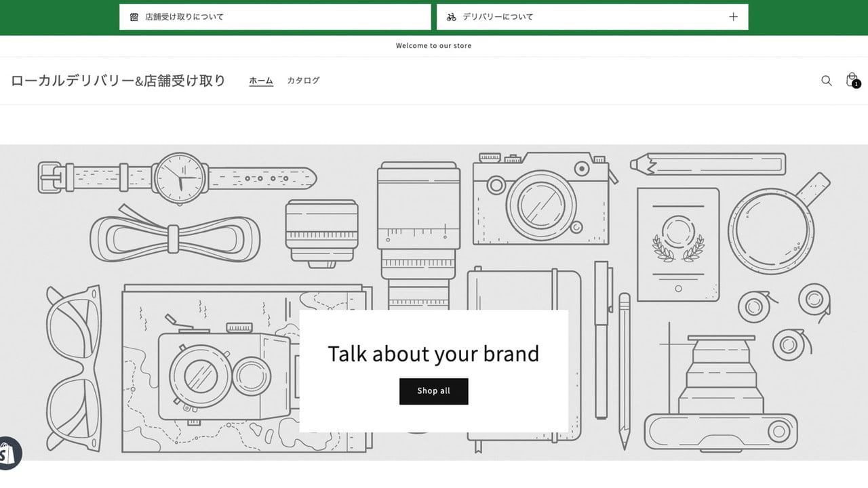The image size is (868, 488).
Task: Click the cart item count badge
Action: pos(856,84)
